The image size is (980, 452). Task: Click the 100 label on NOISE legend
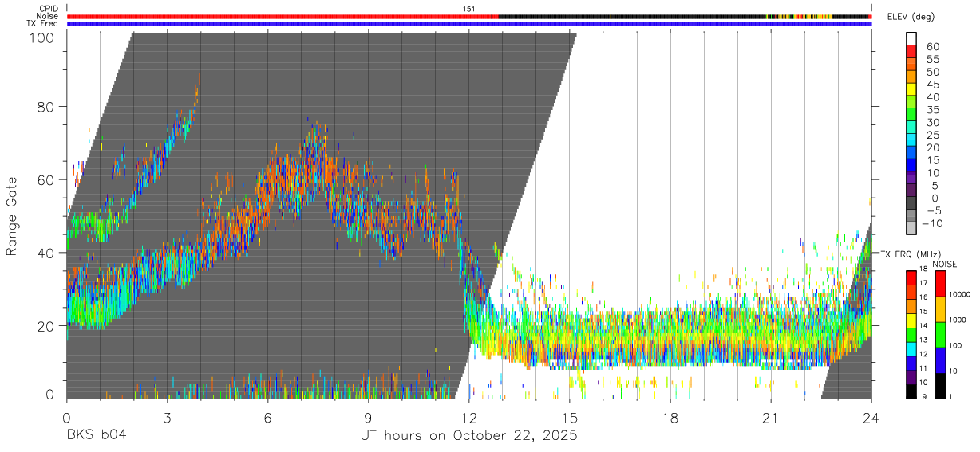[x=956, y=345]
